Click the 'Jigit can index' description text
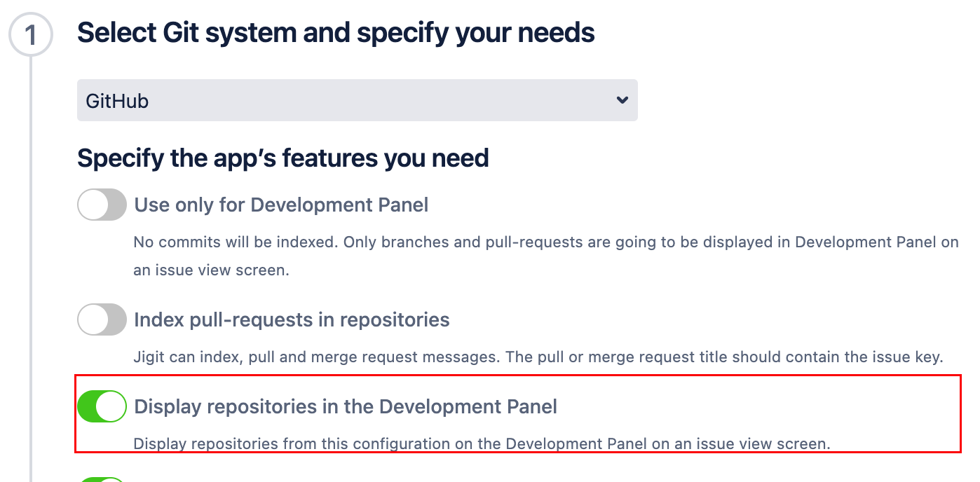Image resolution: width=980 pixels, height=482 pixels. point(538,357)
